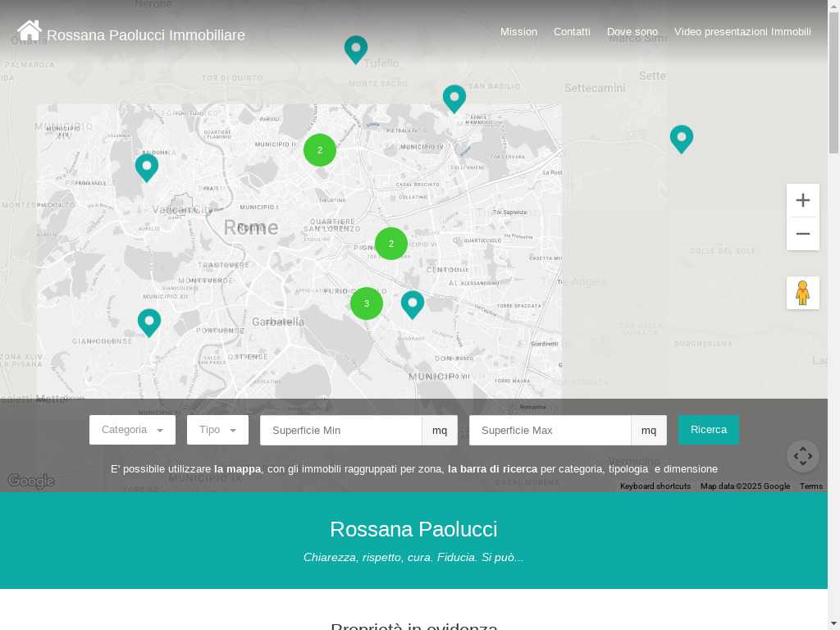Open map camera controls button

pyautogui.click(x=802, y=456)
